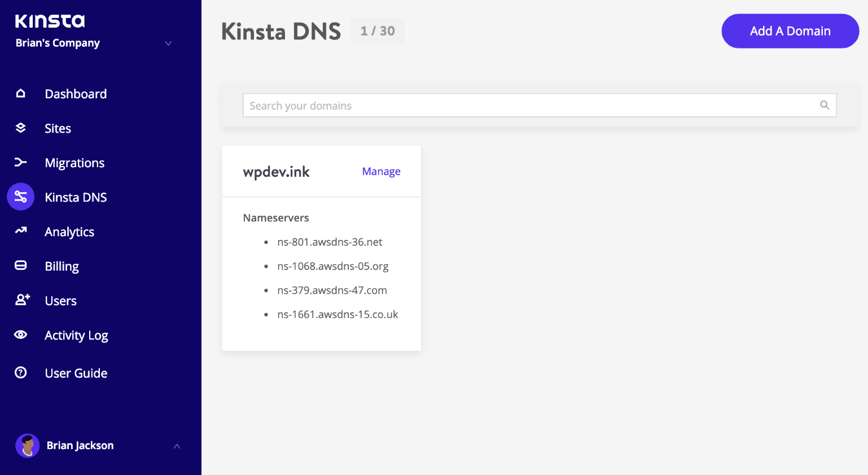
Task: Open the Users menu item
Action: [61, 300]
